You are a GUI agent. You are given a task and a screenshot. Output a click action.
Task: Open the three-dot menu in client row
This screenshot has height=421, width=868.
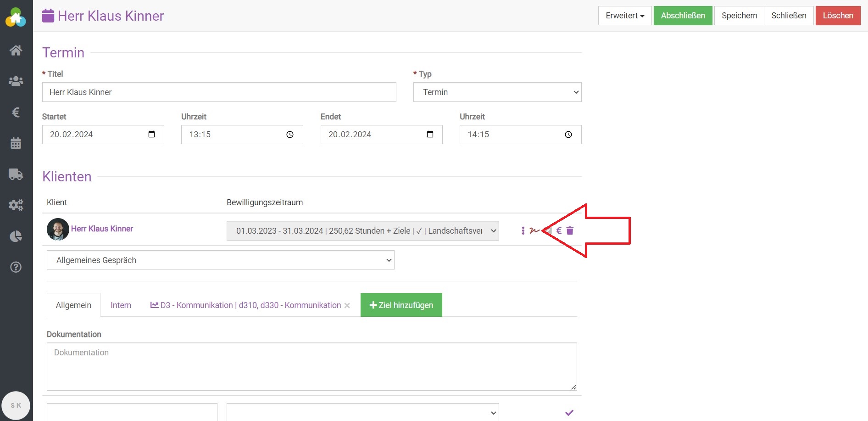pos(523,230)
